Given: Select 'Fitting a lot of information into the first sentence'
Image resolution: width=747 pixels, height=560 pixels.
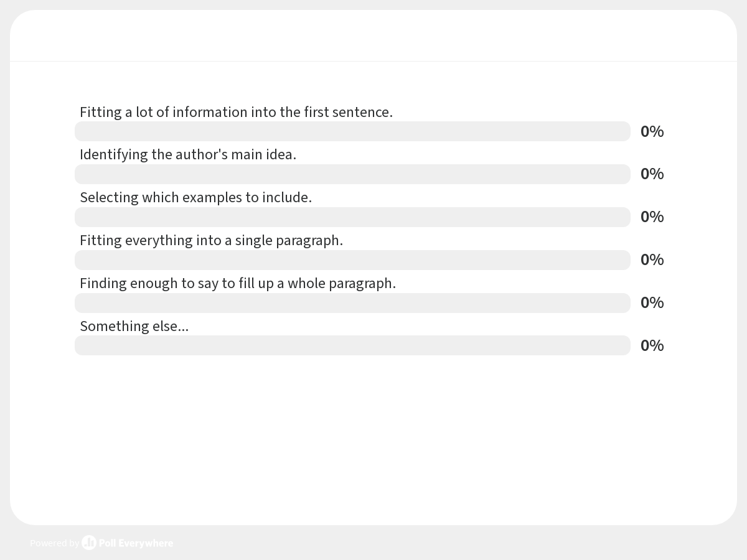Looking at the screenshot, I should point(236,112).
